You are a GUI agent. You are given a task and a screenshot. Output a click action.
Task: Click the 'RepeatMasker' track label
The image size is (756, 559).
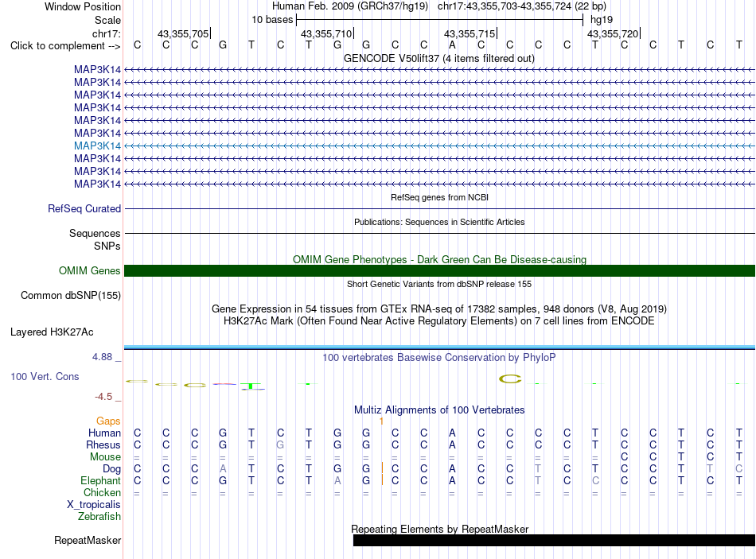point(88,541)
